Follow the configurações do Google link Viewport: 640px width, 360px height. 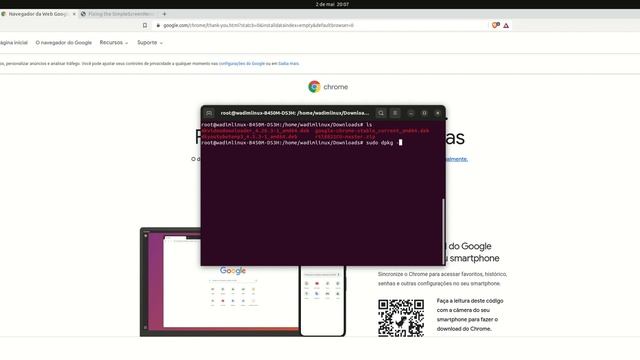click(x=242, y=64)
